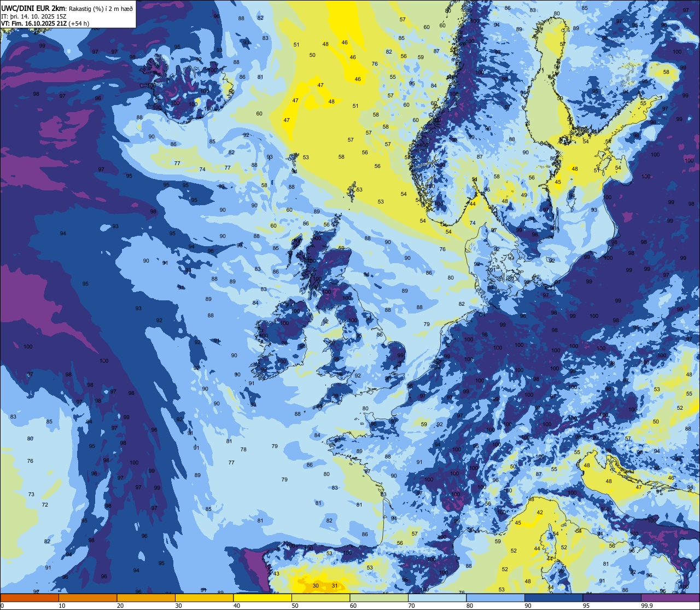
Task: Choose the legend swatch between 90 and 95
Action: (x=553, y=598)
